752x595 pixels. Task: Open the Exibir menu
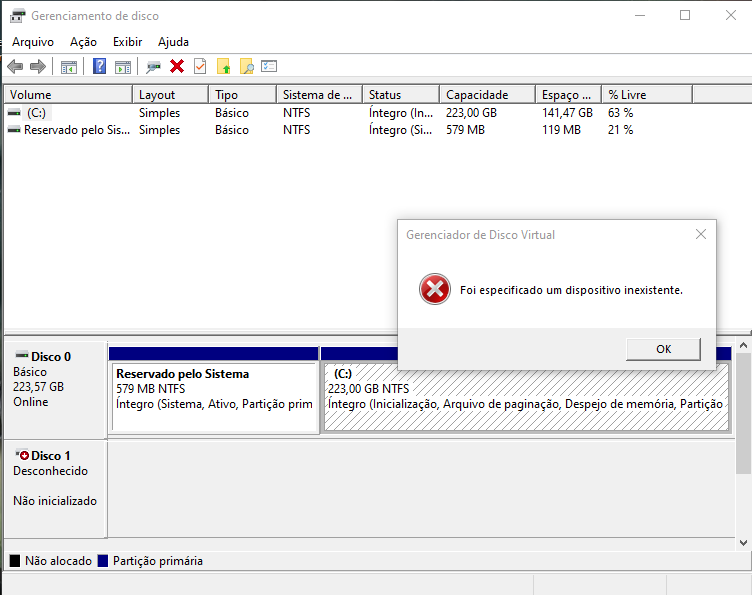pos(127,42)
